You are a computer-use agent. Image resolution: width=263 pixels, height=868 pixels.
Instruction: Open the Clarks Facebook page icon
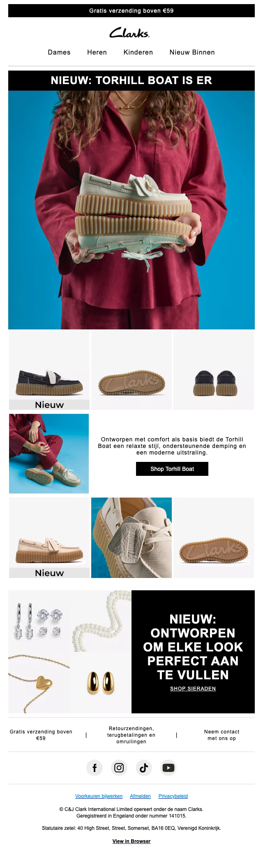(95, 768)
